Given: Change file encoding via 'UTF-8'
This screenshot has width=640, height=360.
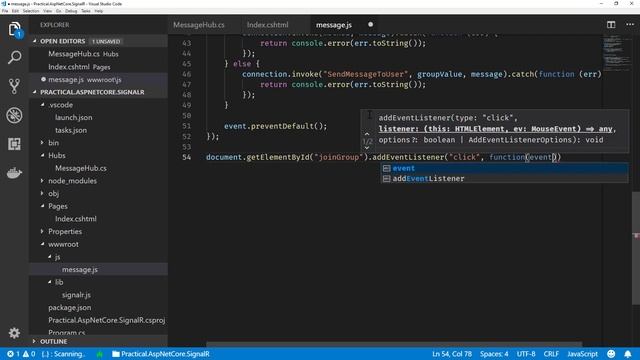Looking at the screenshot, I should 526,354.
